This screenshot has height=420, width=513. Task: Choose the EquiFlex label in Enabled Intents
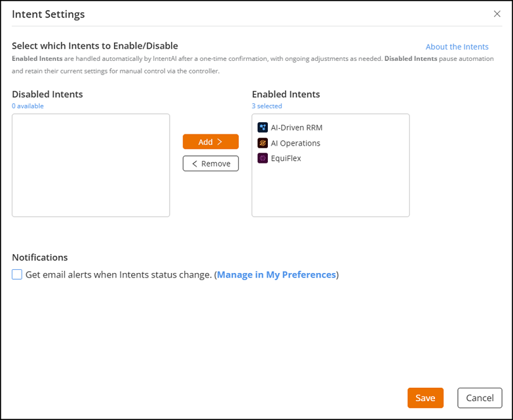click(x=286, y=158)
